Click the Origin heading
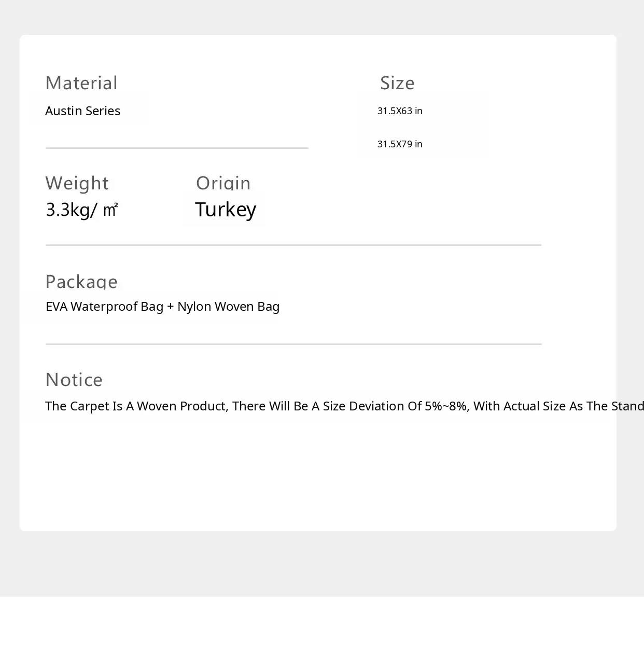 click(223, 183)
